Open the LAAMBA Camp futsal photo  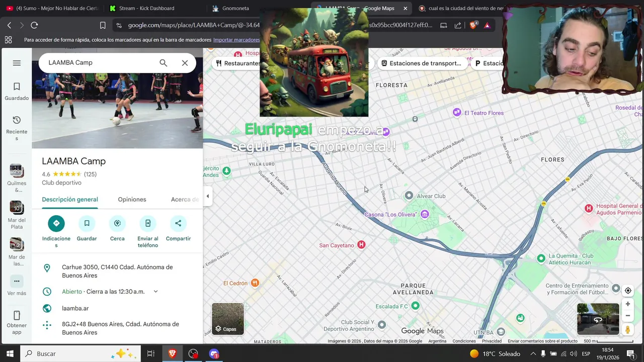[117, 111]
